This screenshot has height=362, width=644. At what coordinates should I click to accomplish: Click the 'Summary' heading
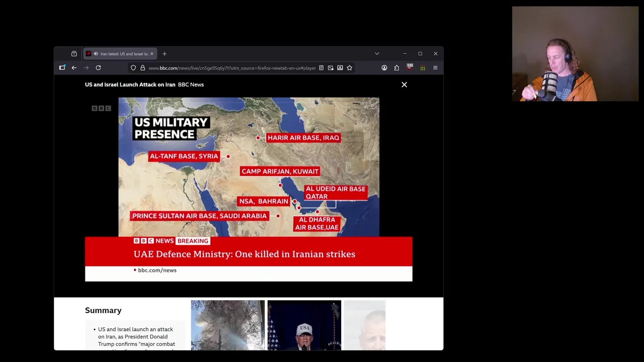click(x=103, y=310)
